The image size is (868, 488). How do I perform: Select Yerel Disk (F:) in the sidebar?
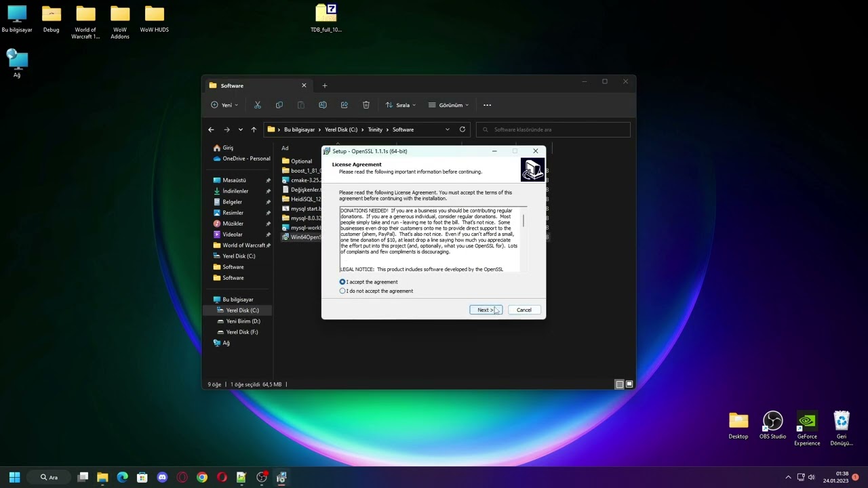coord(242,332)
